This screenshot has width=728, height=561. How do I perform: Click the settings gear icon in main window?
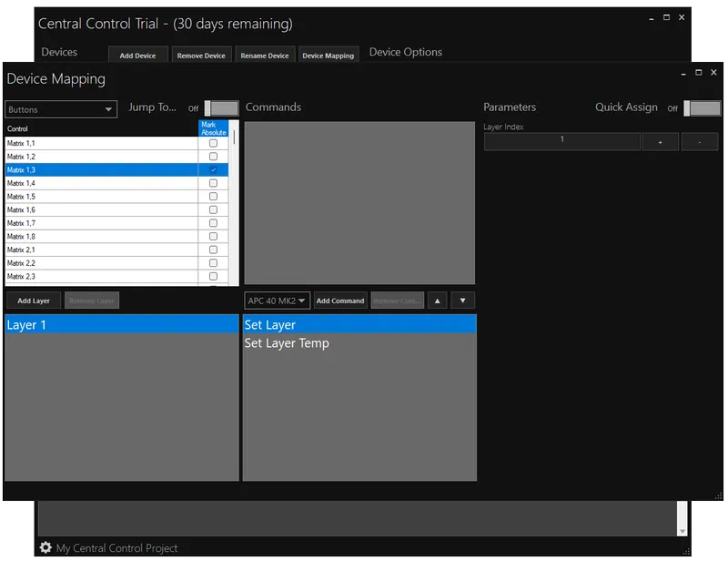coord(45,547)
